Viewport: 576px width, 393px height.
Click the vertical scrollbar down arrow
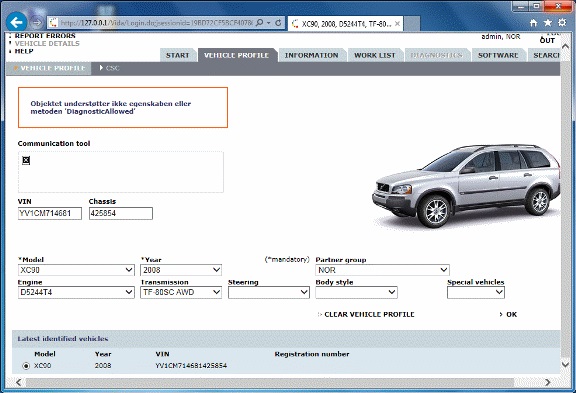pos(565,364)
